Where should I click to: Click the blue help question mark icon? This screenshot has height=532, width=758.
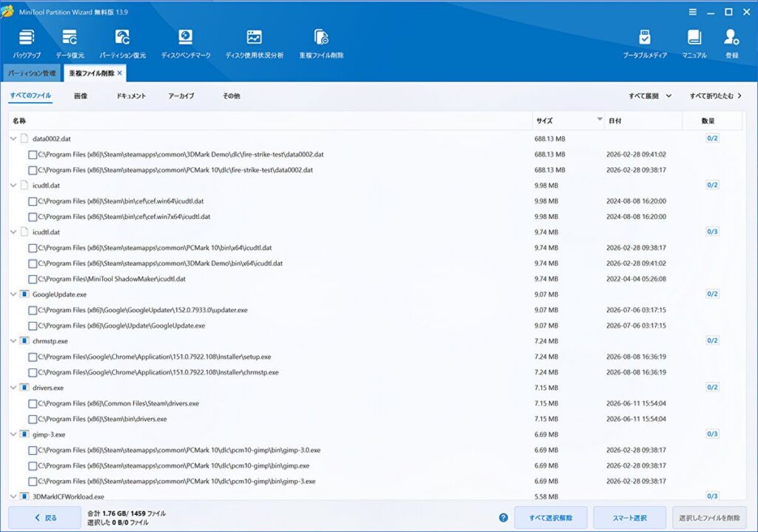coord(503,517)
